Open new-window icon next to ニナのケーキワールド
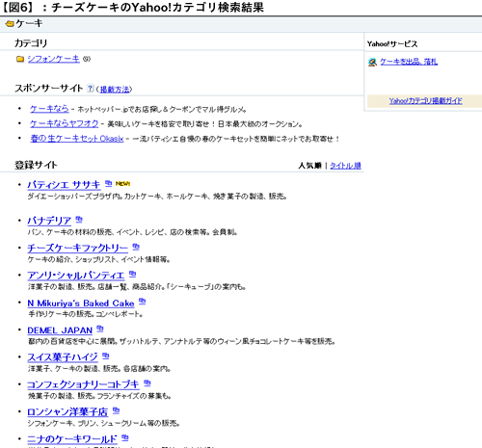482x448 pixels. coord(125,437)
